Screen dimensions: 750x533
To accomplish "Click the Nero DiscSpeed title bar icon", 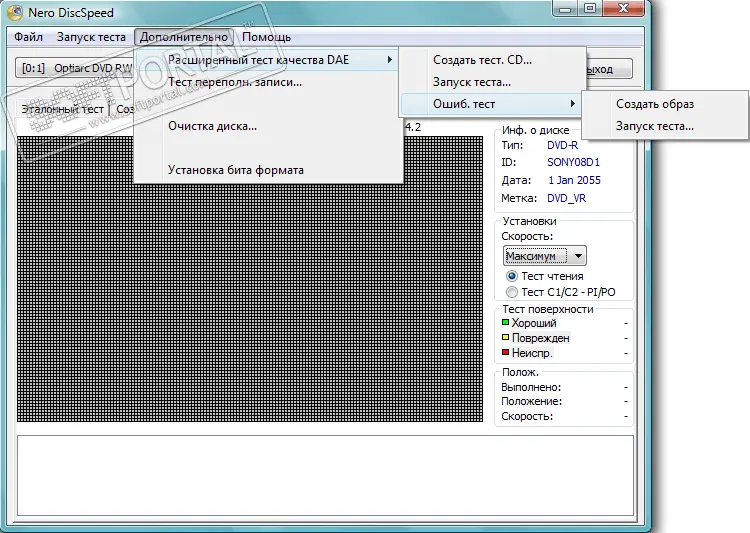I will click(17, 13).
